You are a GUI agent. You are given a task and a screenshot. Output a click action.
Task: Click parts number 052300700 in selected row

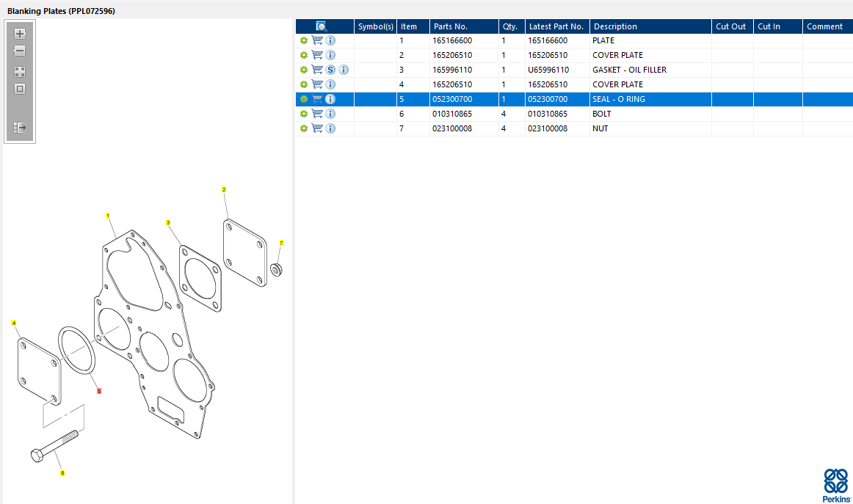tap(452, 99)
